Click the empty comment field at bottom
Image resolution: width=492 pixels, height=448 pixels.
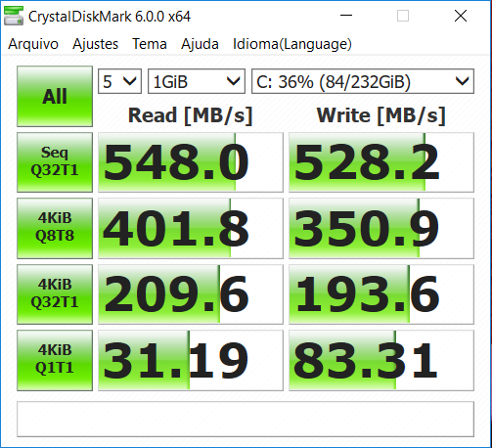pyautogui.click(x=246, y=419)
